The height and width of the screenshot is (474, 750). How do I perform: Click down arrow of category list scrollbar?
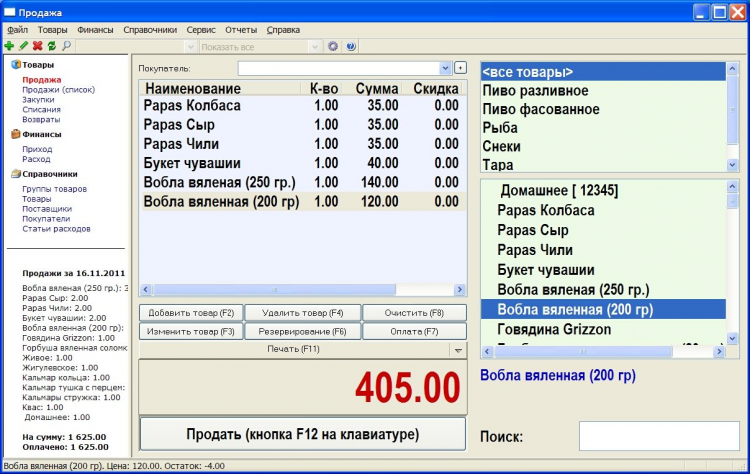(x=732, y=165)
